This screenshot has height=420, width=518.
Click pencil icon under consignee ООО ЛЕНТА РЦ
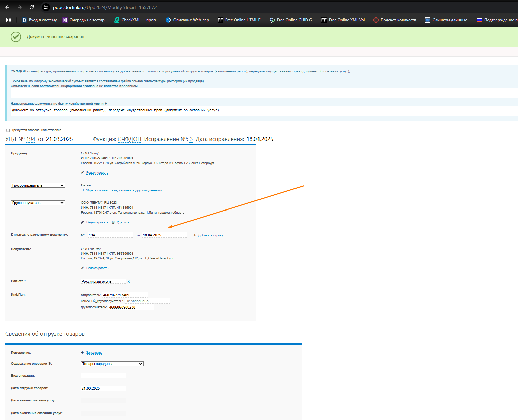coord(82,222)
